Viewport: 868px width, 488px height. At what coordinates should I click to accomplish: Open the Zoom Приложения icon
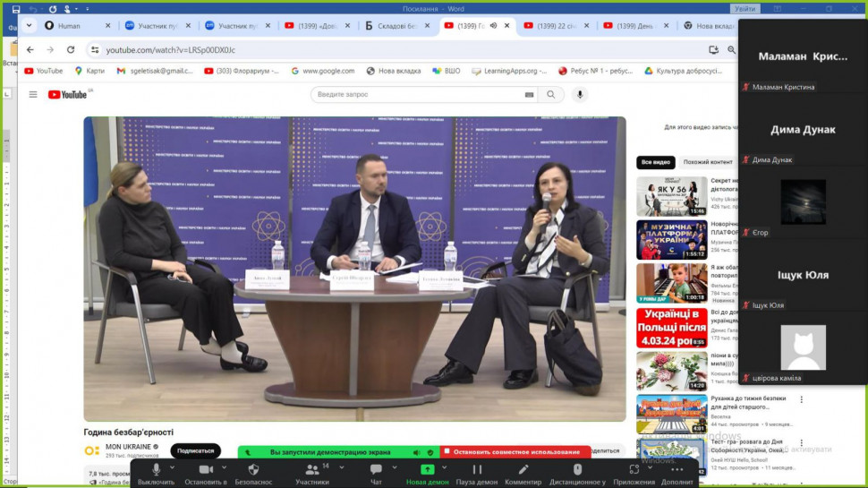click(x=634, y=475)
